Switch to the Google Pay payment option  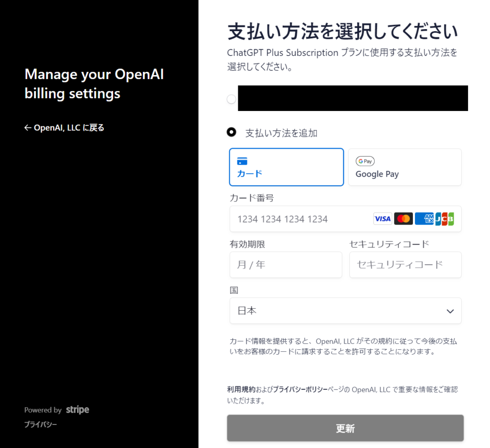[405, 167]
